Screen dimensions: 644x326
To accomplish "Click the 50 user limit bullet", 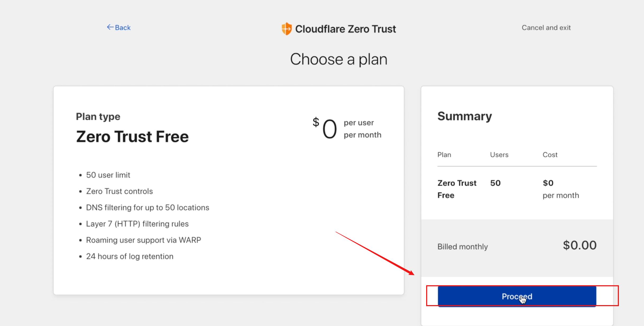I will 108,175.
